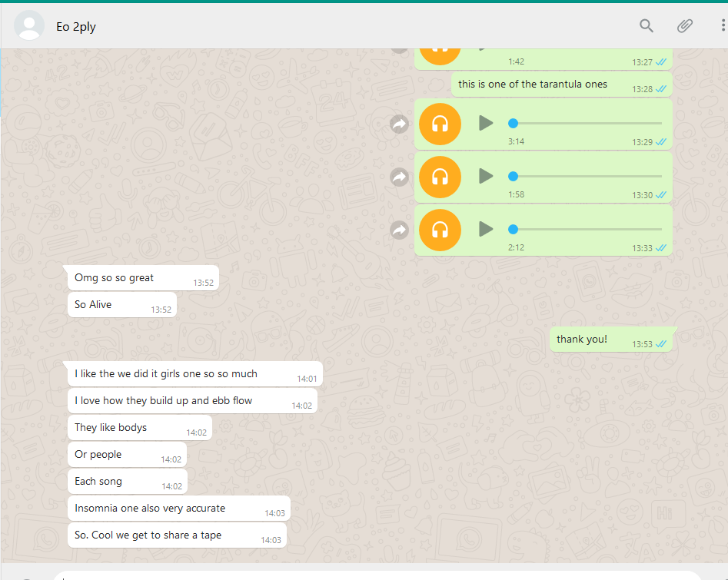This screenshot has width=728, height=580.
Task: Click the paperclip attach icon
Action: [685, 26]
